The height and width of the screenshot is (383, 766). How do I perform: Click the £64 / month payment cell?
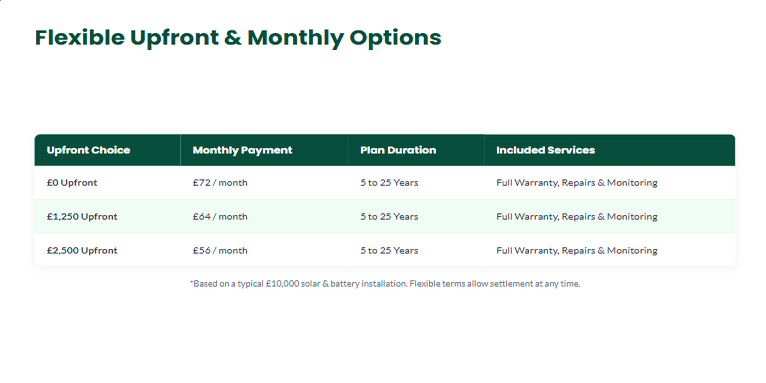[220, 216]
